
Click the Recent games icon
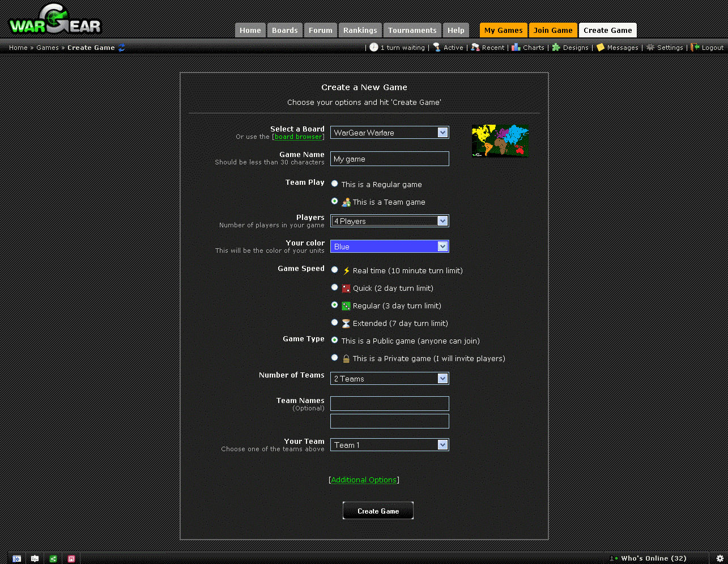[x=475, y=48]
